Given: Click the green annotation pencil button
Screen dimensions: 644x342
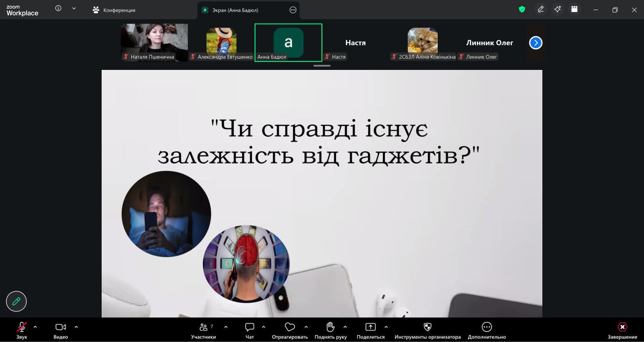Looking at the screenshot, I should coord(16,301).
